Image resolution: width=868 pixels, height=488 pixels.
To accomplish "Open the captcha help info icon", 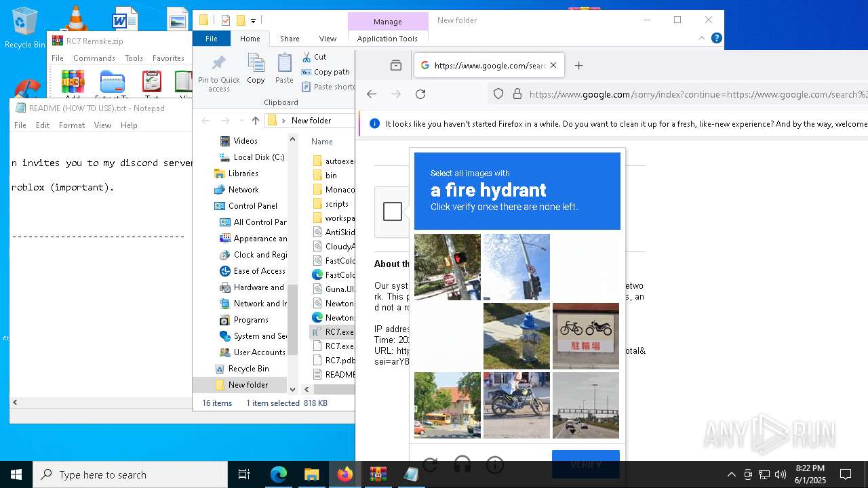I will (495, 464).
